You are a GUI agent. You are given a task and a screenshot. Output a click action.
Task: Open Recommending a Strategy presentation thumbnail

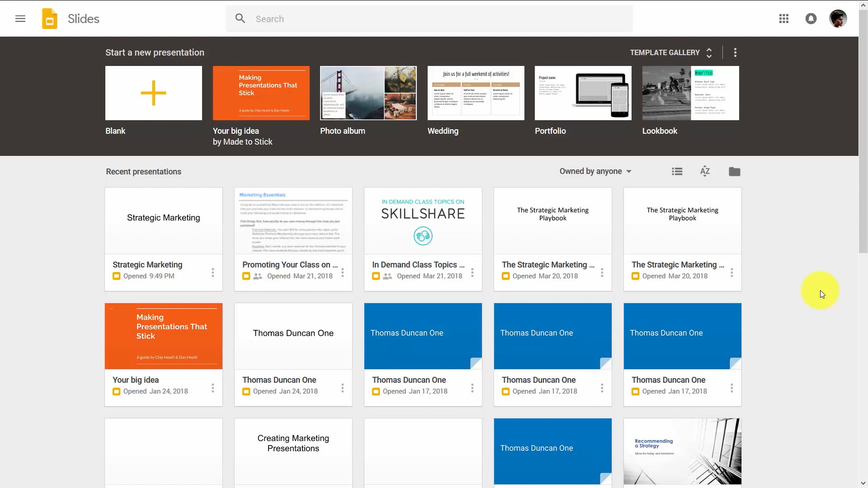click(x=683, y=452)
